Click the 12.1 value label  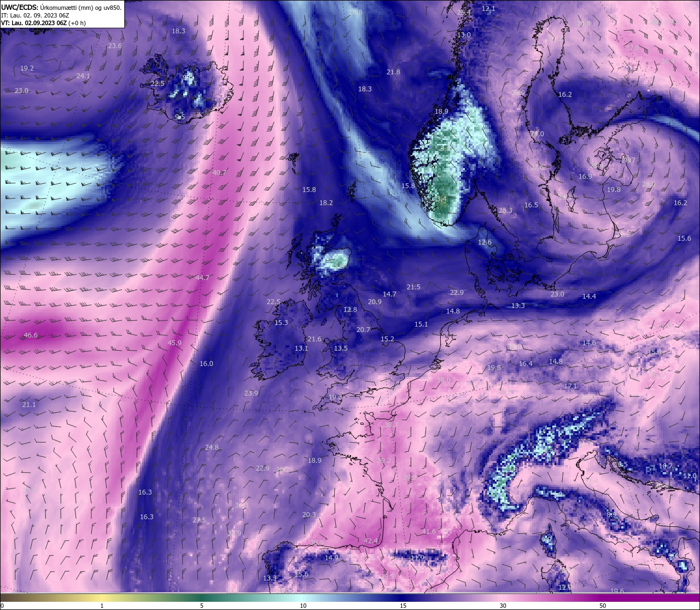coord(488,9)
